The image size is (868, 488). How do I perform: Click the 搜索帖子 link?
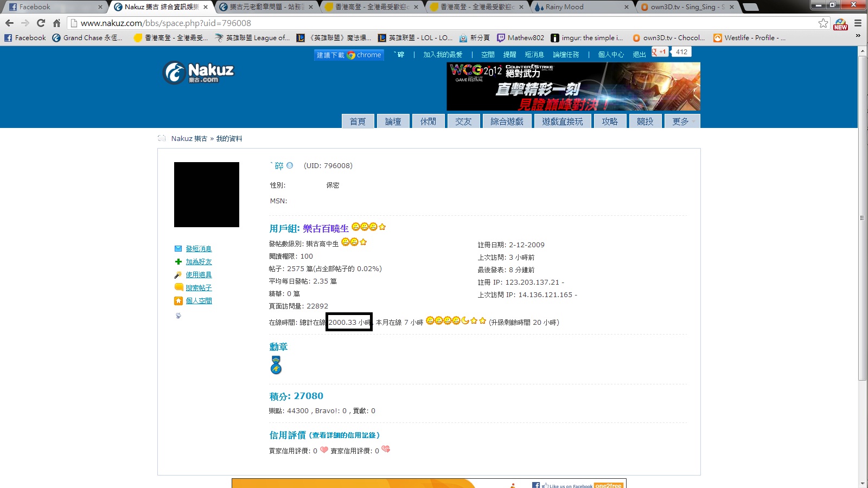199,288
